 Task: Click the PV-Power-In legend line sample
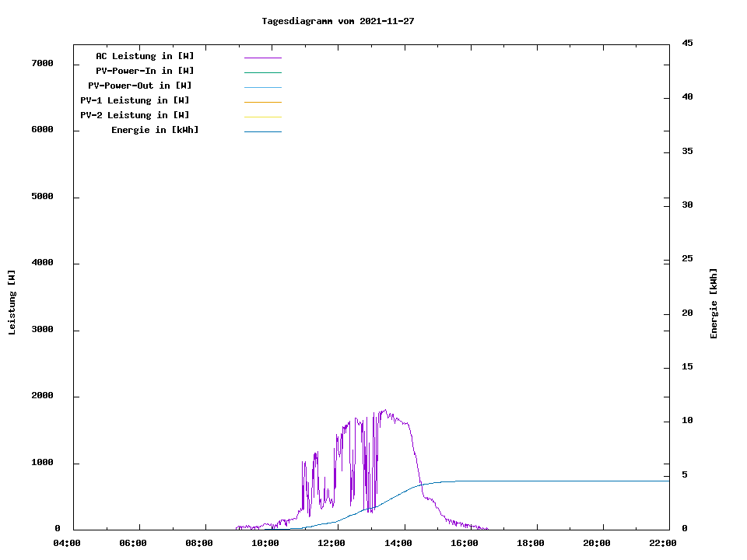262,72
